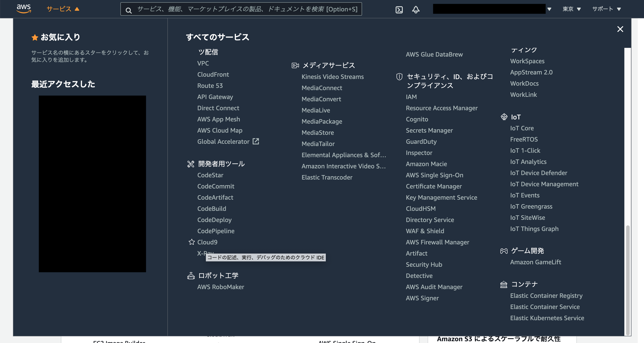Open IoT Core

pos(522,128)
